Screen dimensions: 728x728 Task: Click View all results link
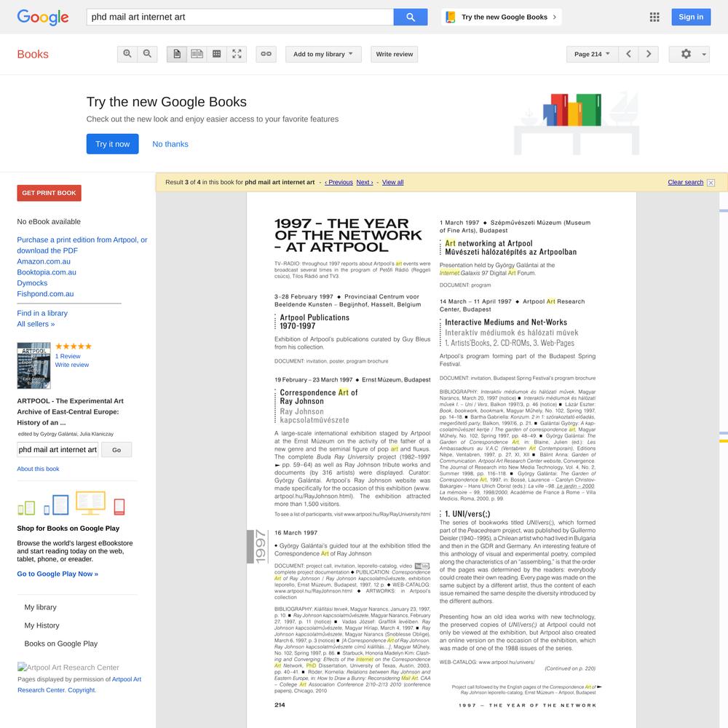(393, 183)
